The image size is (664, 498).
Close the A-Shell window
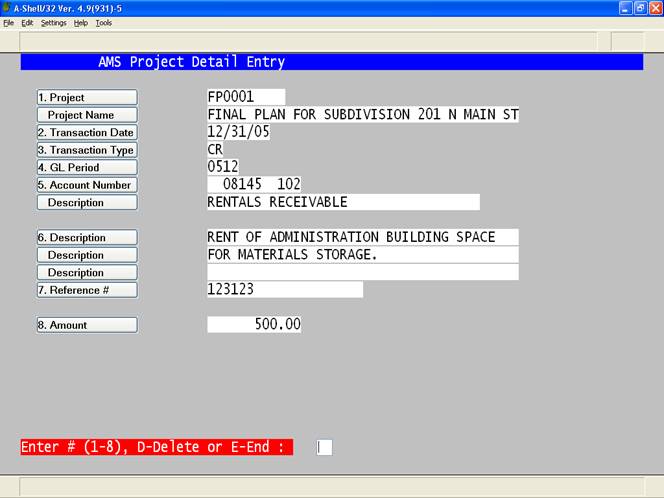click(656, 8)
